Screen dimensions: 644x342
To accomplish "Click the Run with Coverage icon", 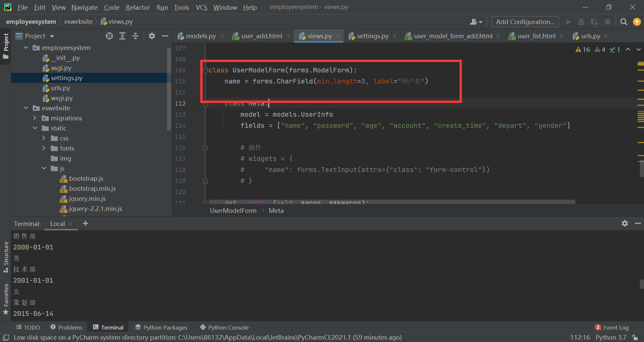I will (594, 22).
